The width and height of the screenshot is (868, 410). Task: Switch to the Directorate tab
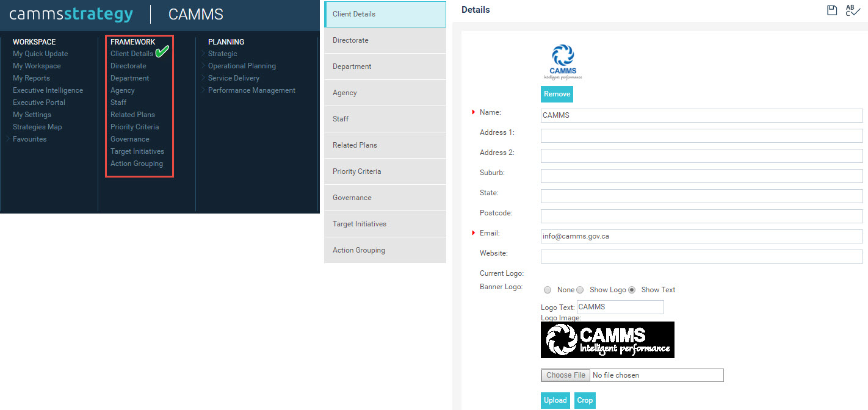(x=385, y=40)
